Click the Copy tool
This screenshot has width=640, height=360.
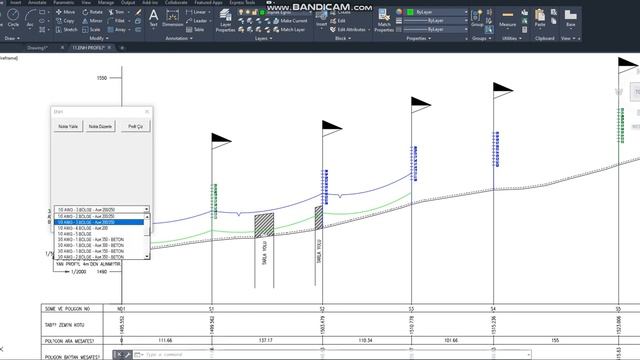pos(65,20)
